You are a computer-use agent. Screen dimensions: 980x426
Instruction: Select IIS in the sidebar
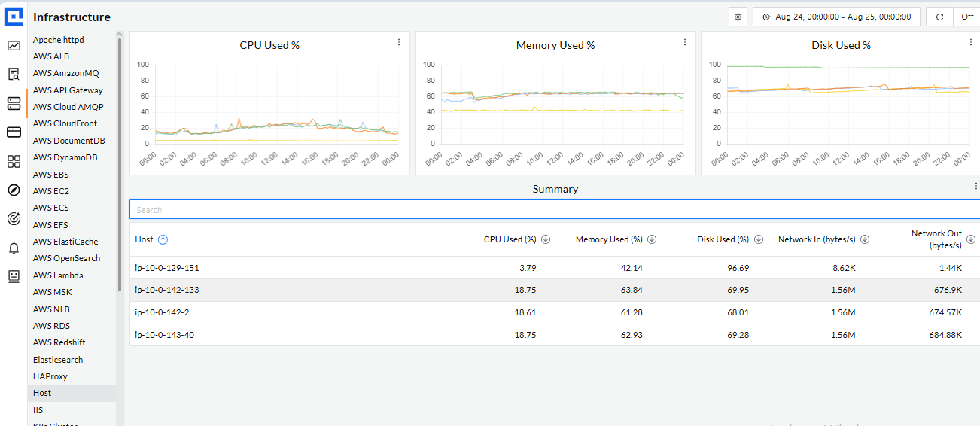click(x=38, y=410)
